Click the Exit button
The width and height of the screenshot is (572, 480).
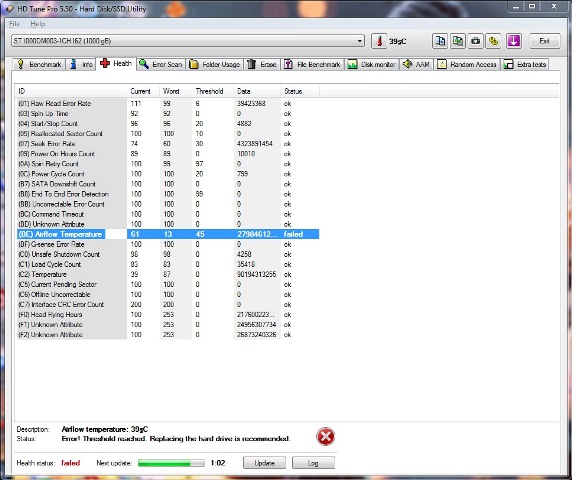[x=545, y=41]
